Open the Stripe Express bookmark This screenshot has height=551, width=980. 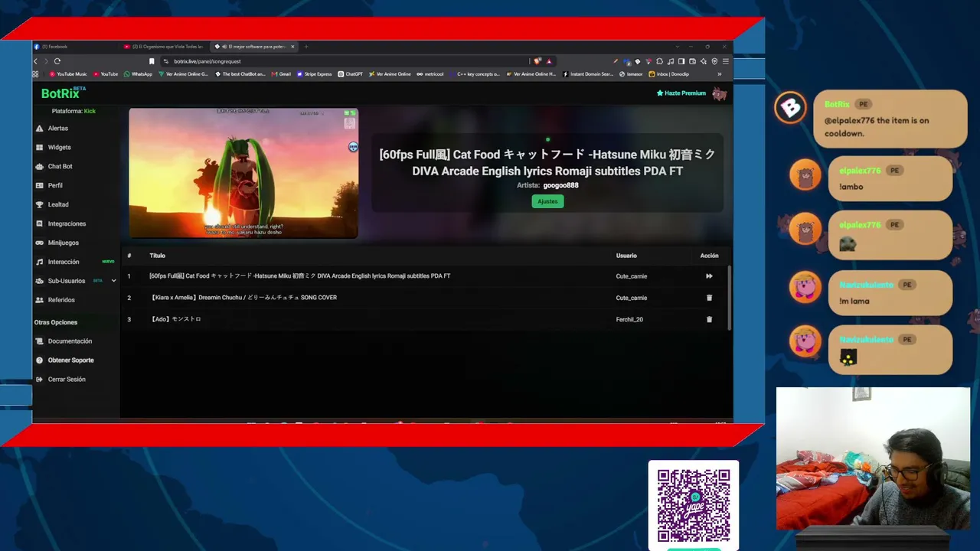[x=315, y=74]
